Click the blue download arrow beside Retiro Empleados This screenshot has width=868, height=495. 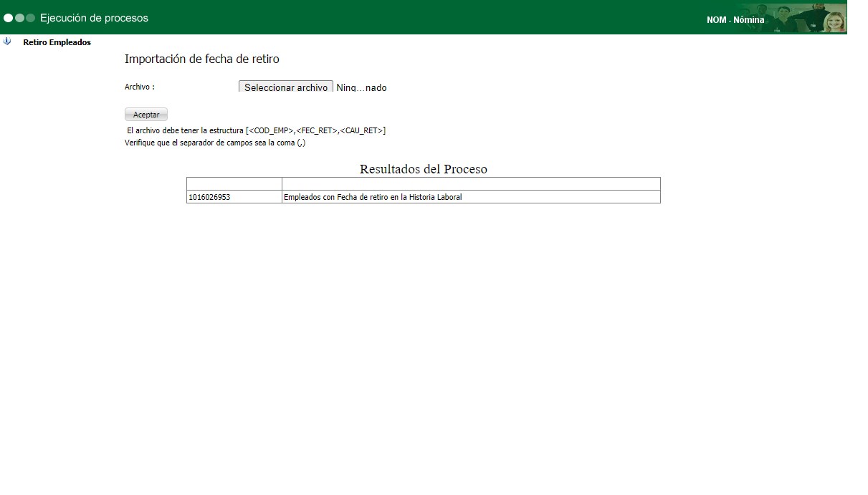(7, 42)
